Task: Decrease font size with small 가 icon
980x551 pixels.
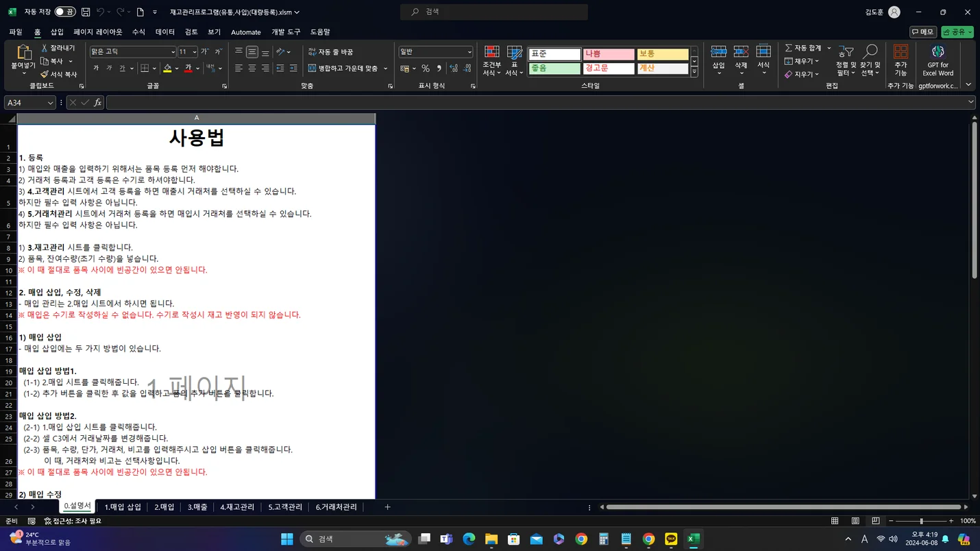Action: (x=218, y=52)
